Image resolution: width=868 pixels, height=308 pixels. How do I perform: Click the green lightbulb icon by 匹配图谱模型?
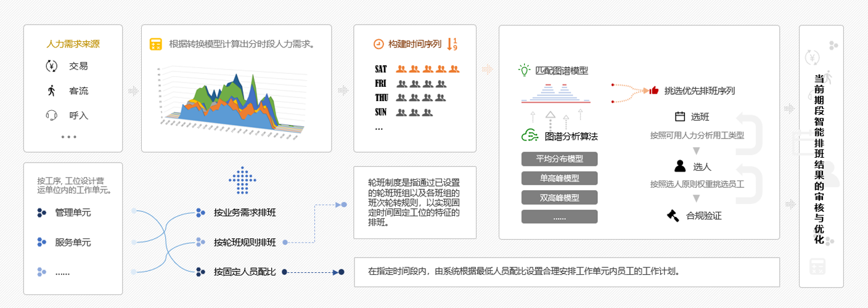[x=524, y=70]
